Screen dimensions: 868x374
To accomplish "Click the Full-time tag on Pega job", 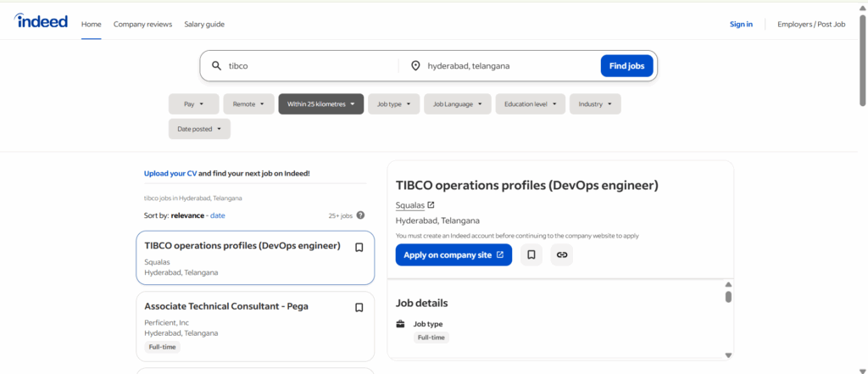I will coord(162,347).
